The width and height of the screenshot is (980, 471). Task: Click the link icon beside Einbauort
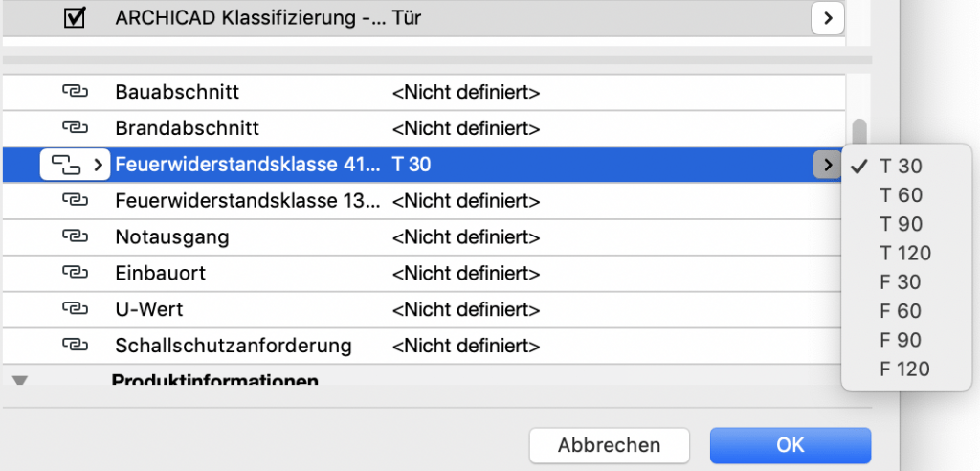point(74,273)
